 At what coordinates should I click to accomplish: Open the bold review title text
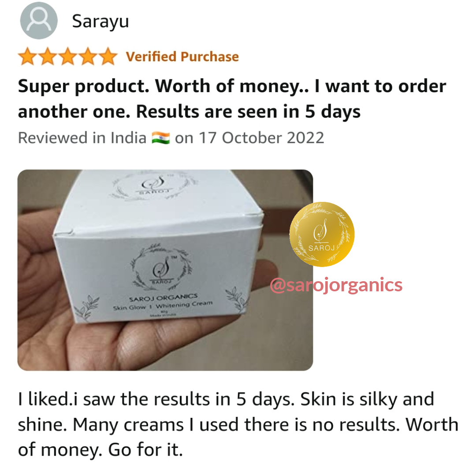pos(232,99)
